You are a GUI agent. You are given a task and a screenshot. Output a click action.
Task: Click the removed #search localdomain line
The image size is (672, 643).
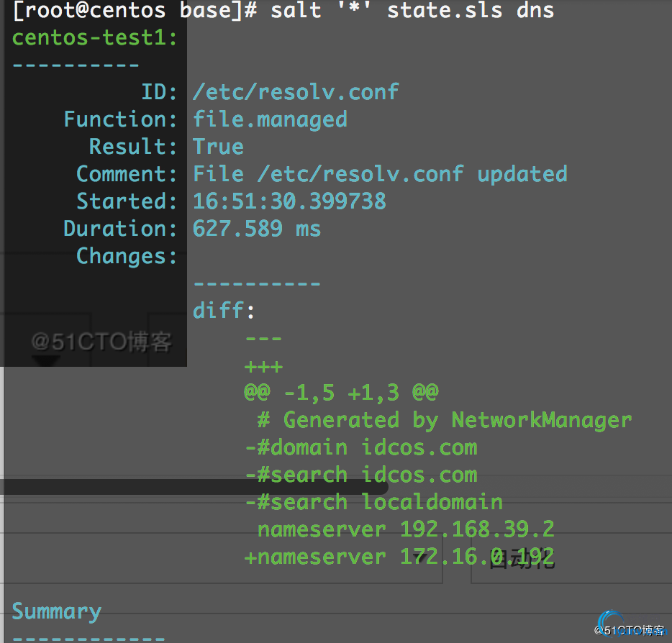[373, 502]
